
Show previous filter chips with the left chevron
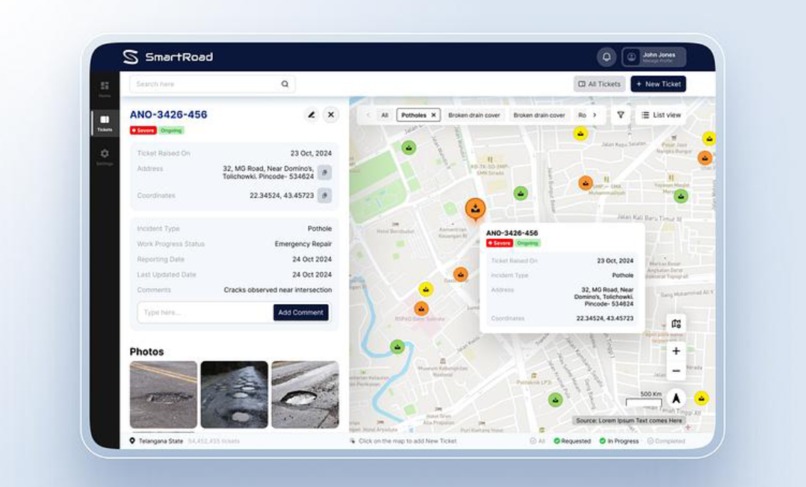368,115
